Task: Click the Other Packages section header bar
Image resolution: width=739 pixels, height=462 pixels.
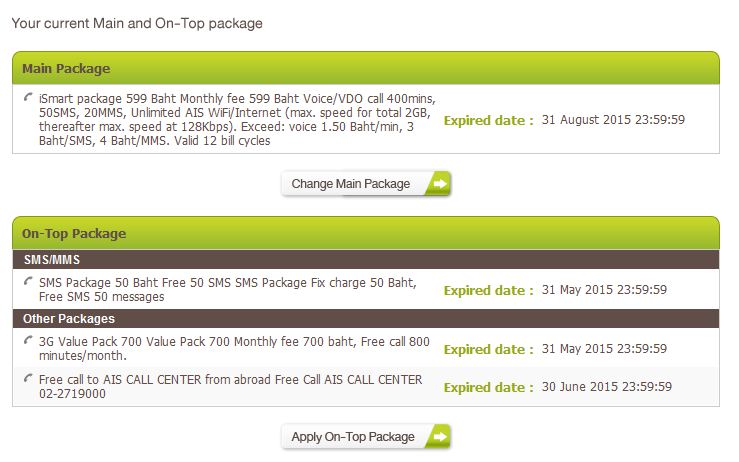Action: 366,319
